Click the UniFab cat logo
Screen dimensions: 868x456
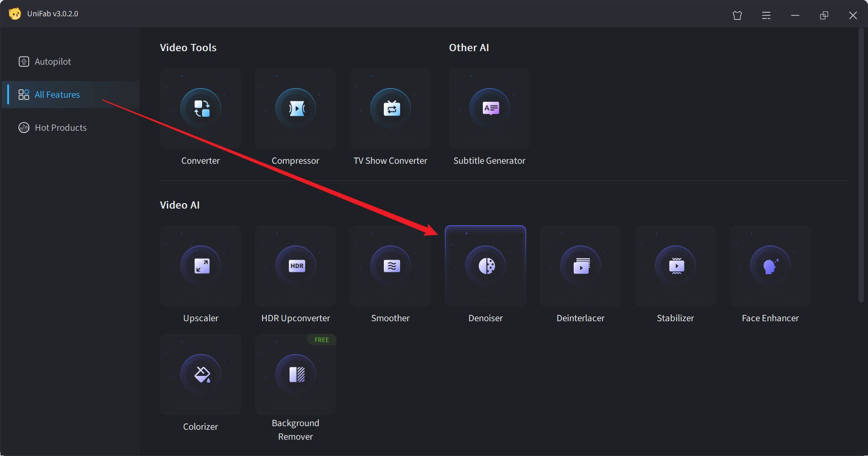15,14
